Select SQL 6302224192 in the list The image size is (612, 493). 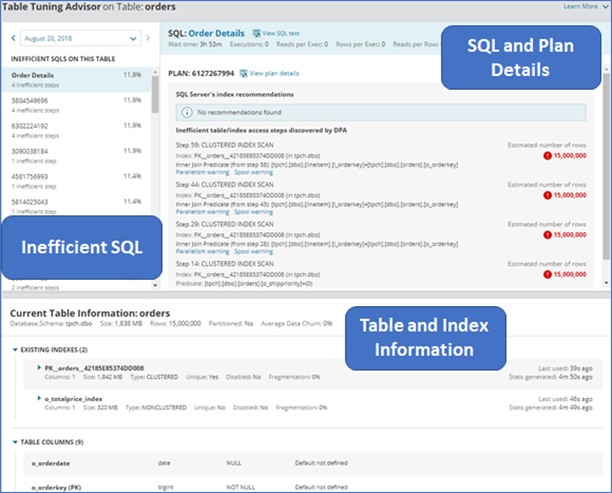[76, 130]
